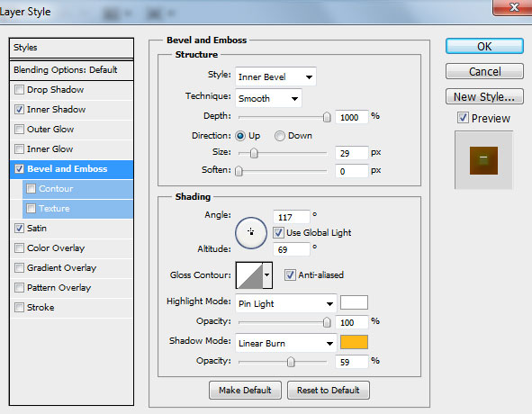Click the Cancel button
The width and height of the screenshot is (532, 414).
[x=484, y=71]
